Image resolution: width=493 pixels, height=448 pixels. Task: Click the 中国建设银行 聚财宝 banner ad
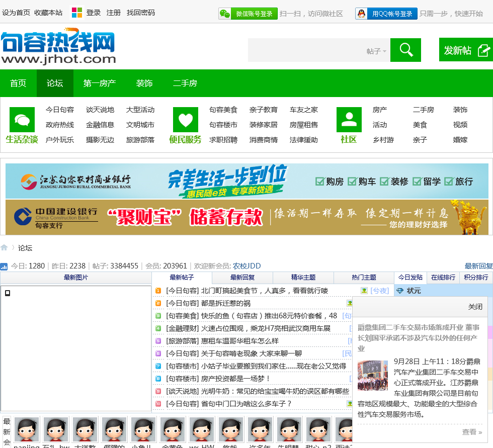(x=247, y=217)
